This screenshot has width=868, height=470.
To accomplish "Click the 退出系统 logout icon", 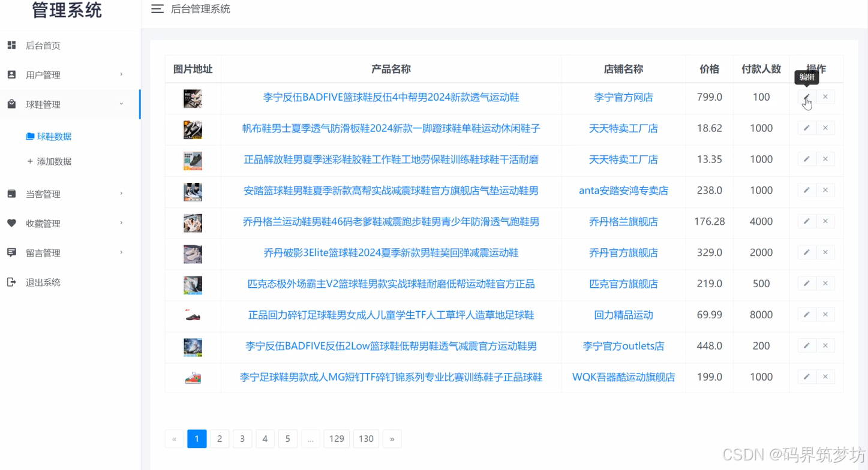I will (11, 282).
